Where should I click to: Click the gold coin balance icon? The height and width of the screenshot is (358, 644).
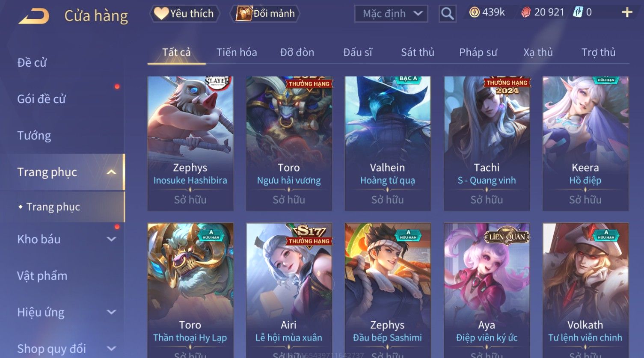click(x=474, y=12)
